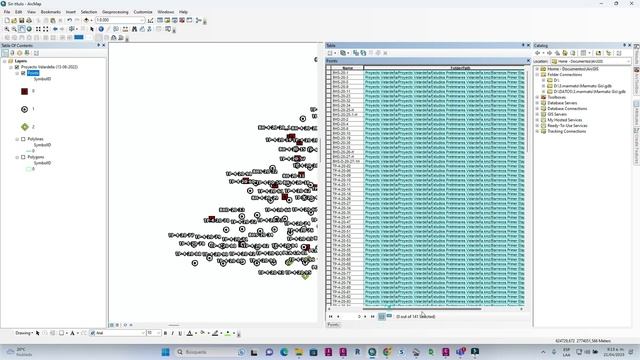
Task: Create a new map document
Action: 7,20
